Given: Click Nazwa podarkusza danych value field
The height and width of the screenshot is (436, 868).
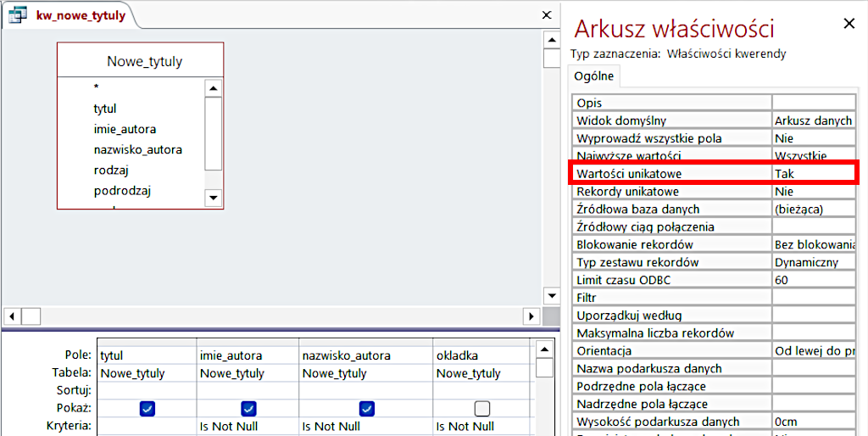Looking at the screenshot, I should point(815,369).
